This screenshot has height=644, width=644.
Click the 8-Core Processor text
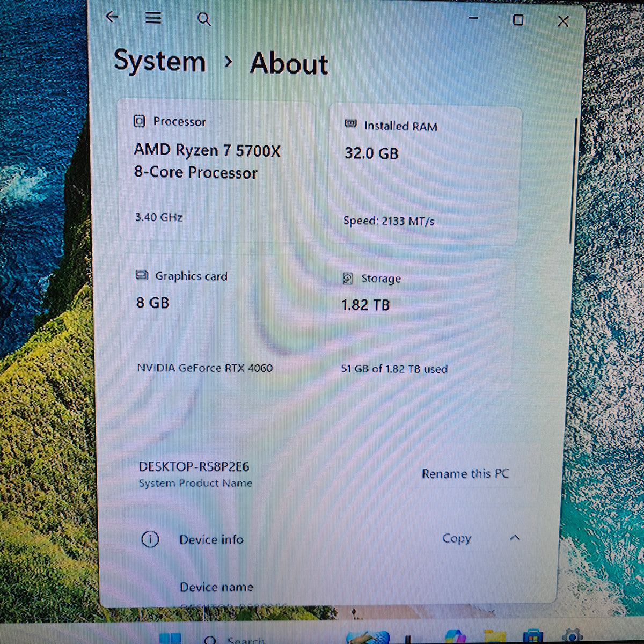click(x=196, y=172)
